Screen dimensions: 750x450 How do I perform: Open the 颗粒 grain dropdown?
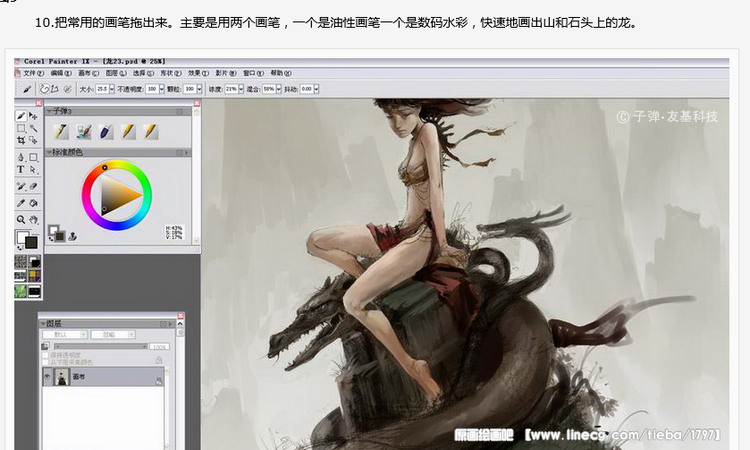[x=199, y=89]
